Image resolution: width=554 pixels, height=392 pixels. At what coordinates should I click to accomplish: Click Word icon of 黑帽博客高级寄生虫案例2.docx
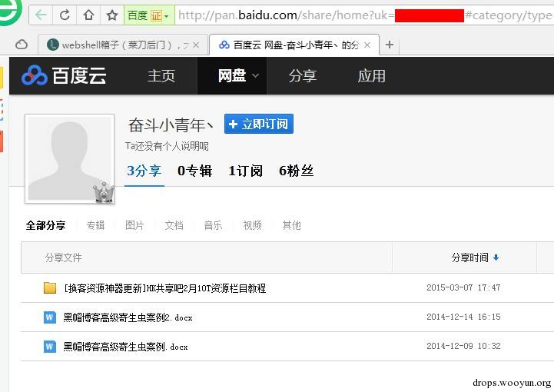tap(49, 317)
